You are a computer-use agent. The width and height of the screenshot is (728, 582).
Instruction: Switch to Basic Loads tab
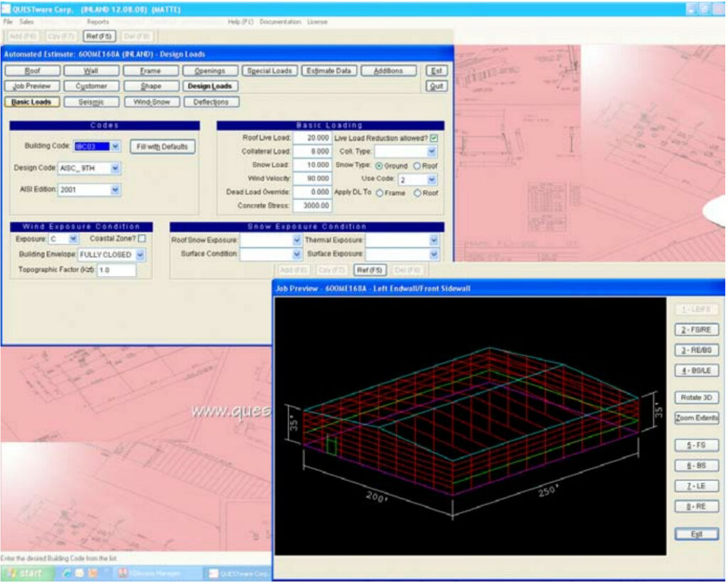point(32,102)
